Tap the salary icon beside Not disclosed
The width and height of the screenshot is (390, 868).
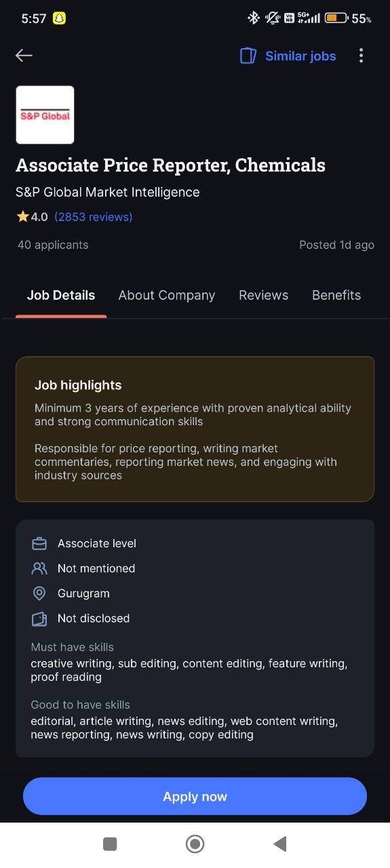[39, 618]
